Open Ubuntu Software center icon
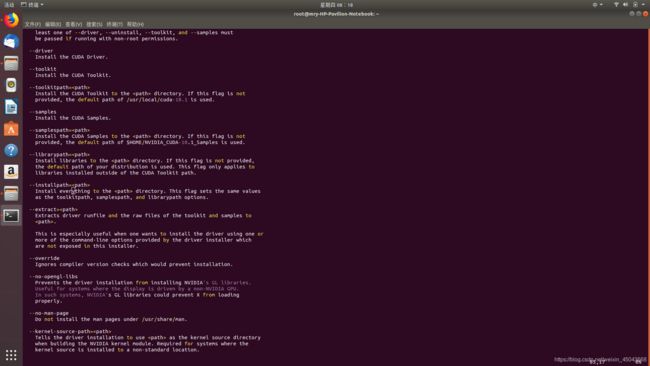Screen dimensions: 650x366 tap(11, 128)
